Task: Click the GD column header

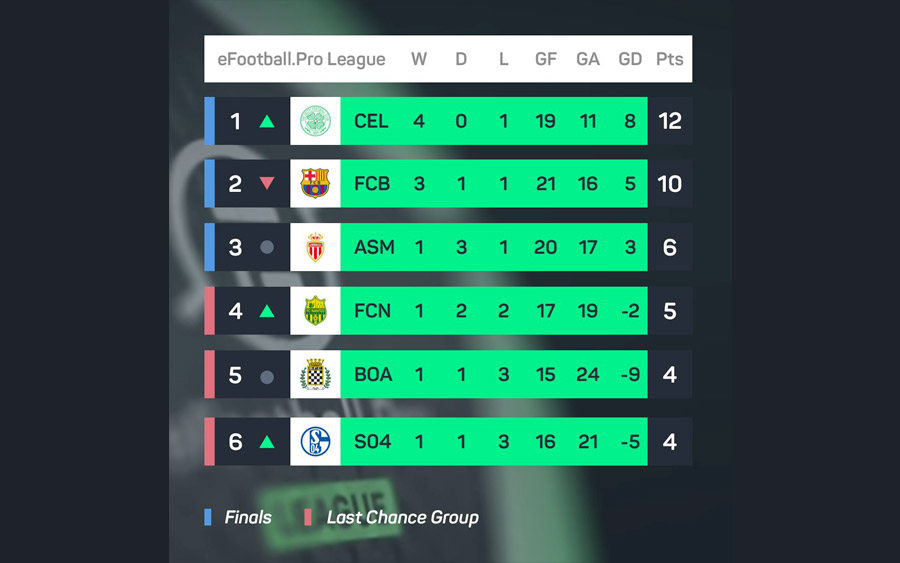Action: (630, 59)
